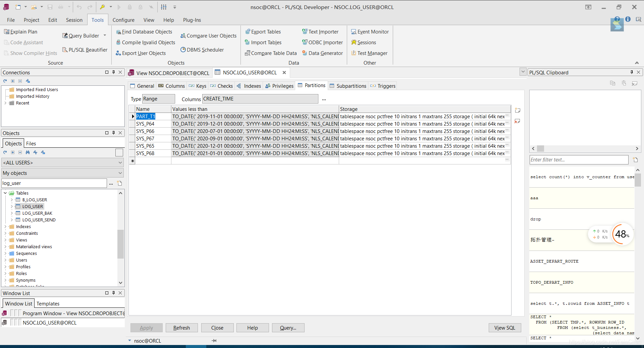Expand the LOG_USER_BAK table node
Screen dimensions: 644x348
tap(12, 213)
